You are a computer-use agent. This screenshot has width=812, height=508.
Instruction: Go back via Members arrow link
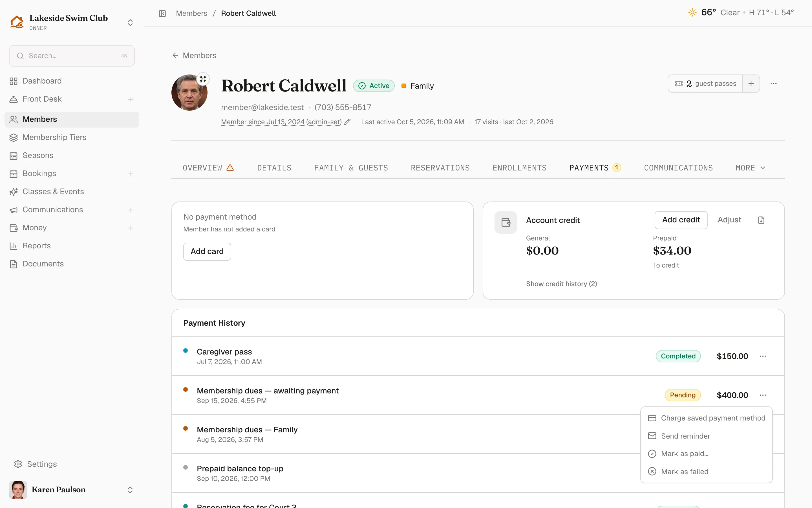coord(194,55)
